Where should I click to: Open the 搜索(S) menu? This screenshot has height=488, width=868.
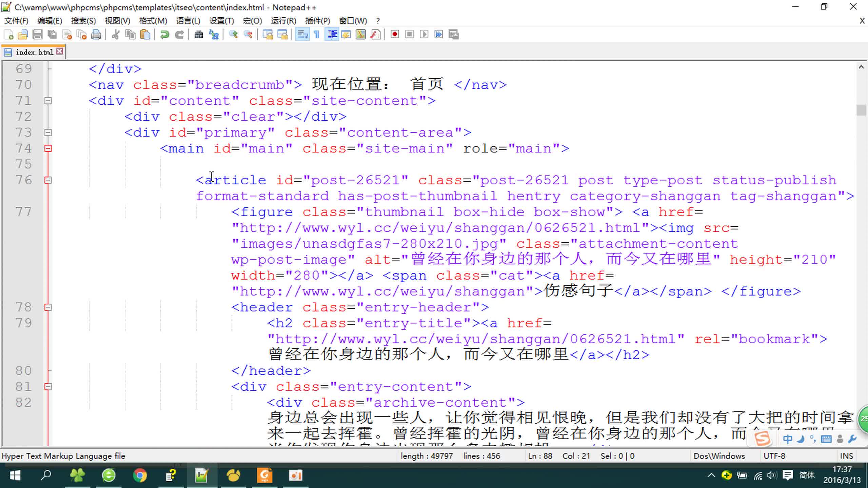click(x=83, y=21)
